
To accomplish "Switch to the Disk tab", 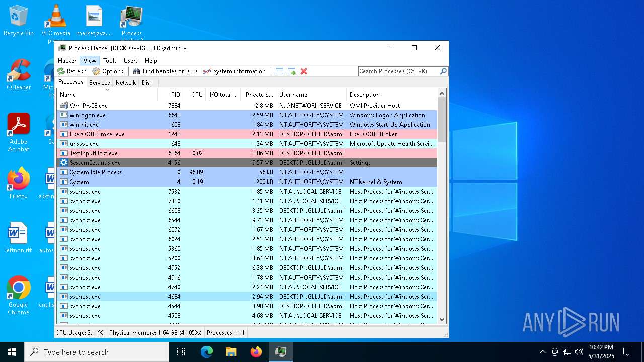I will pyautogui.click(x=147, y=83).
